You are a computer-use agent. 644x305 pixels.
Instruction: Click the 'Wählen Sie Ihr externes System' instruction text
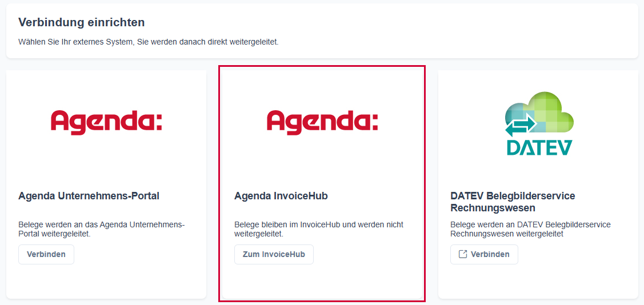tap(148, 42)
